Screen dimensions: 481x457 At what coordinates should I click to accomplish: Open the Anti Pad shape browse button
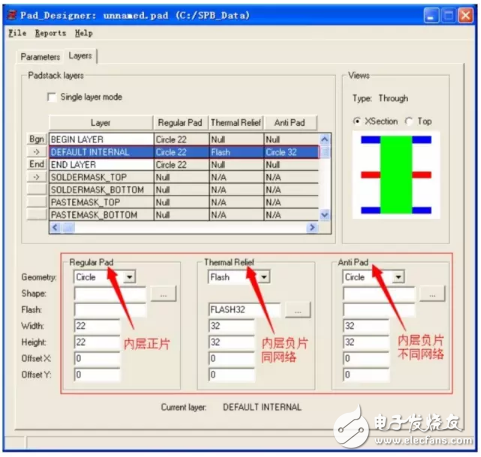pyautogui.click(x=432, y=294)
